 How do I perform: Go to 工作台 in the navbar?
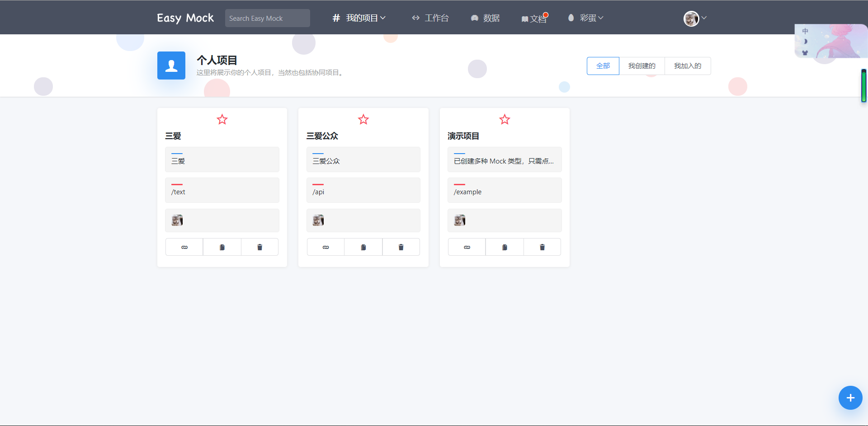click(430, 18)
